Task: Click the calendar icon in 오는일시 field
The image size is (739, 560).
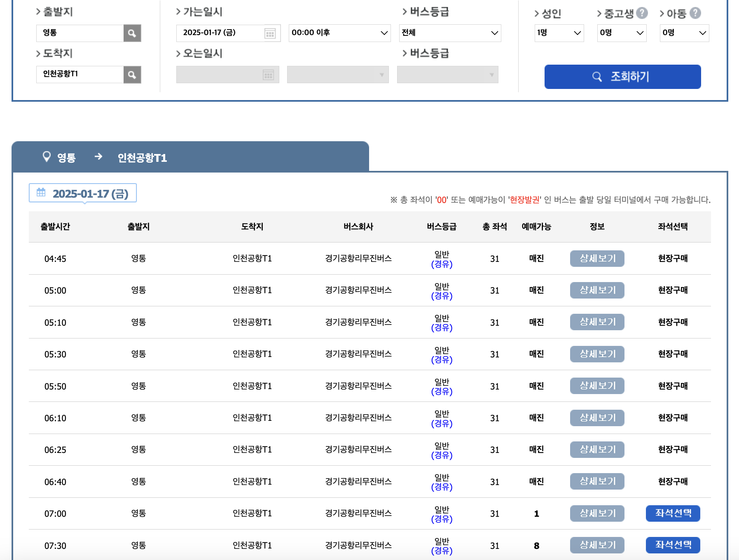Action: pos(268,75)
